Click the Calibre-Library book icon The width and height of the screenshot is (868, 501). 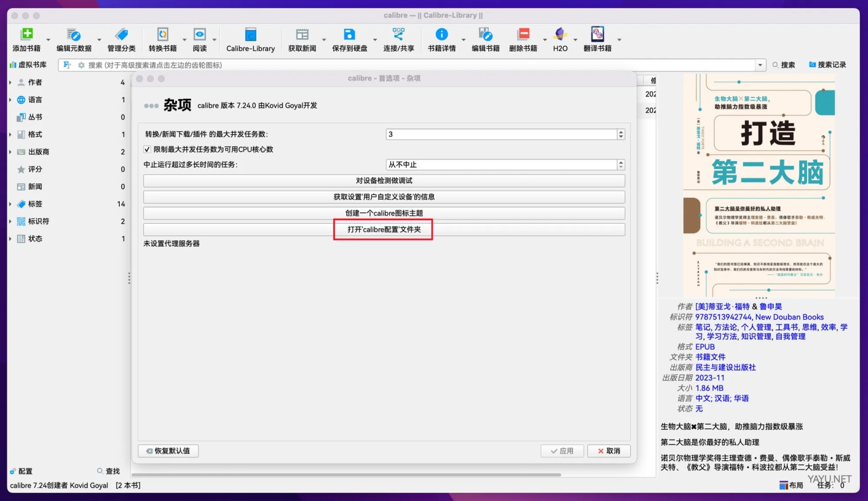click(x=250, y=35)
